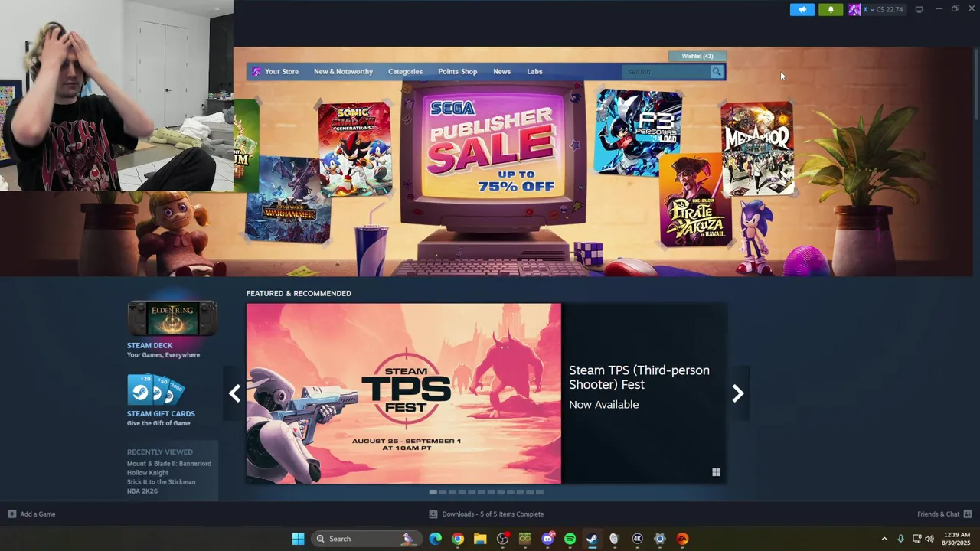This screenshot has width=980, height=551.
Task: Click the Sonic X Shadow Generations cover
Action: tap(354, 148)
